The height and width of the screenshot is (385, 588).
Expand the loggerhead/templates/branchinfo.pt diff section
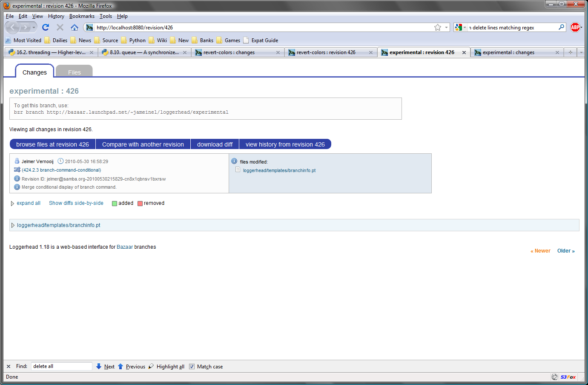point(58,225)
